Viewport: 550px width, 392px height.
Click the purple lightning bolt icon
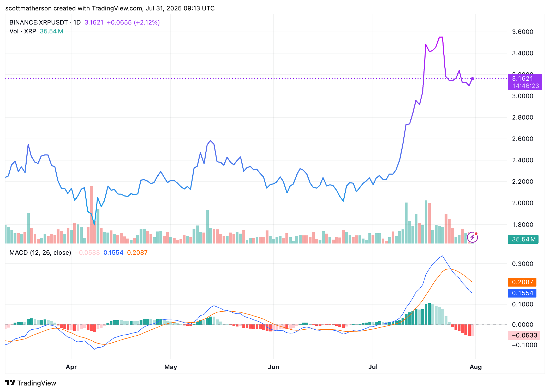click(x=472, y=237)
